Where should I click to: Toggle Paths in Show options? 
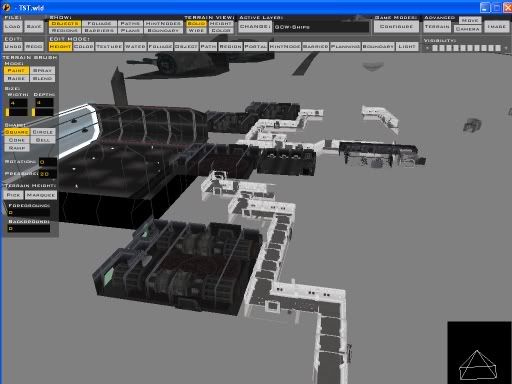pos(130,23)
